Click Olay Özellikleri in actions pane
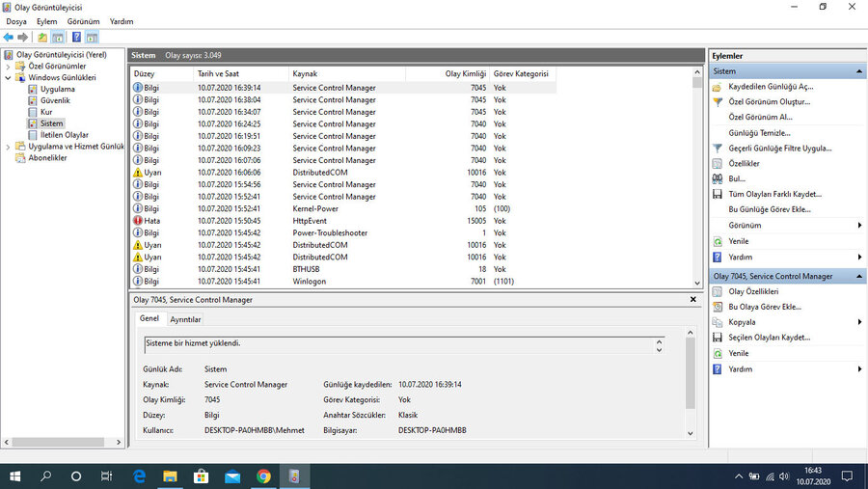 (x=753, y=291)
